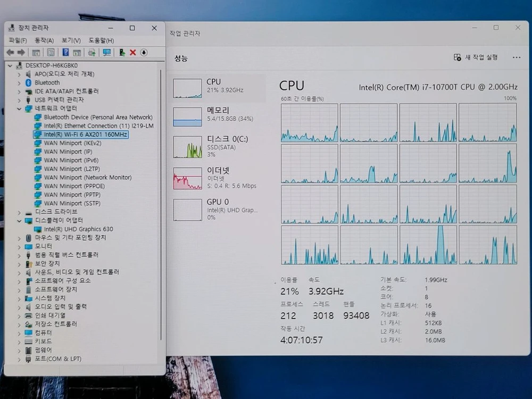
Task: Click the Intel(R) UHD Graphics 630 icon
Action: click(38, 229)
